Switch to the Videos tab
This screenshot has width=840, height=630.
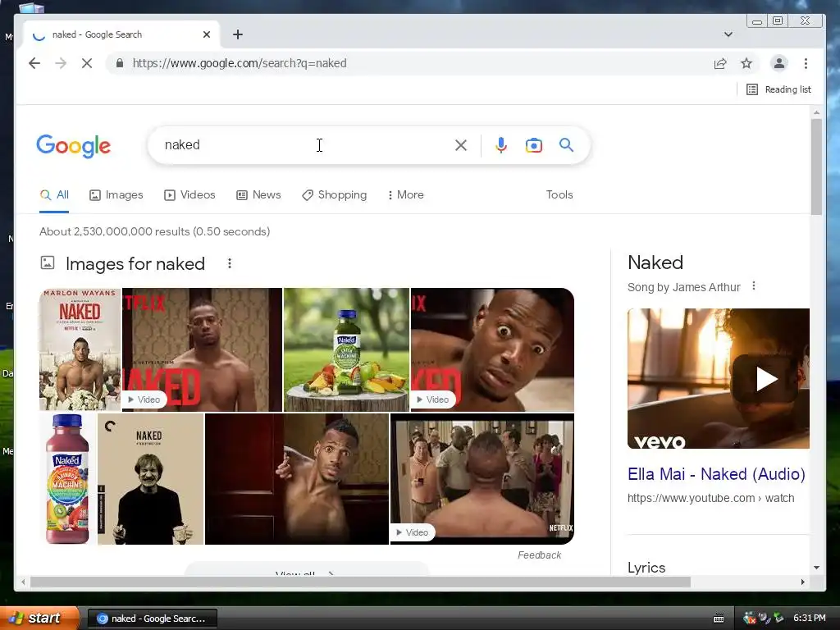coord(189,195)
